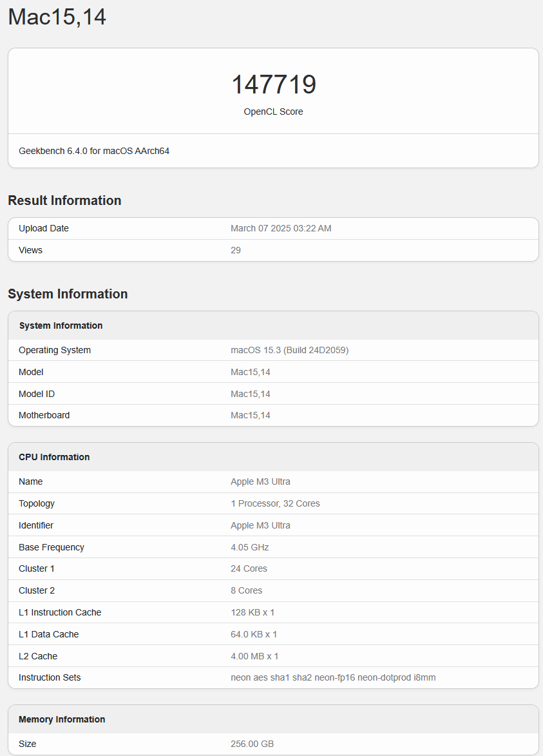
Task: Click the OpenCL Score label
Action: [x=273, y=111]
